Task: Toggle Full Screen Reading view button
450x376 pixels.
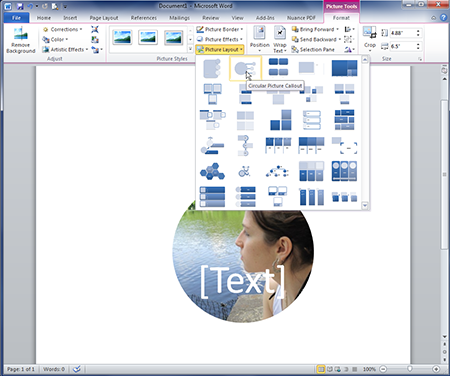Action: point(330,369)
